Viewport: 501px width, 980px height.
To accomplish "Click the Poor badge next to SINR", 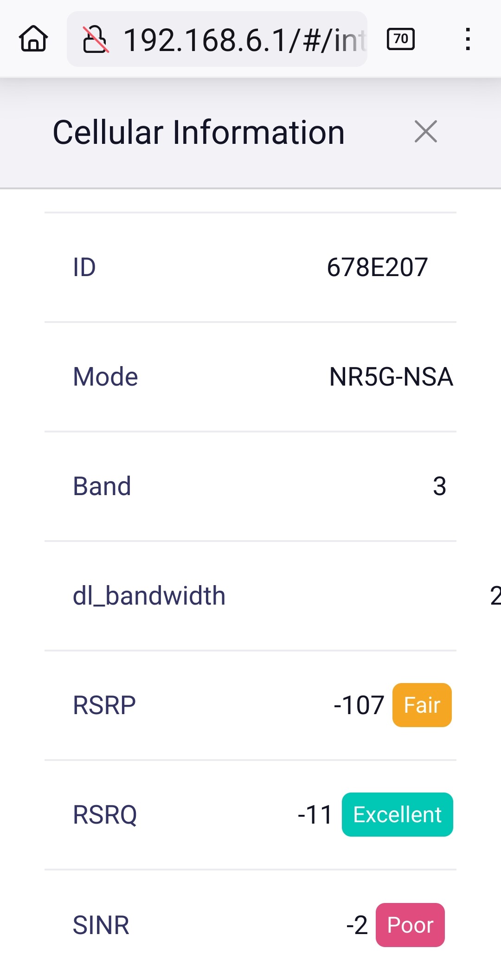I will point(410,925).
